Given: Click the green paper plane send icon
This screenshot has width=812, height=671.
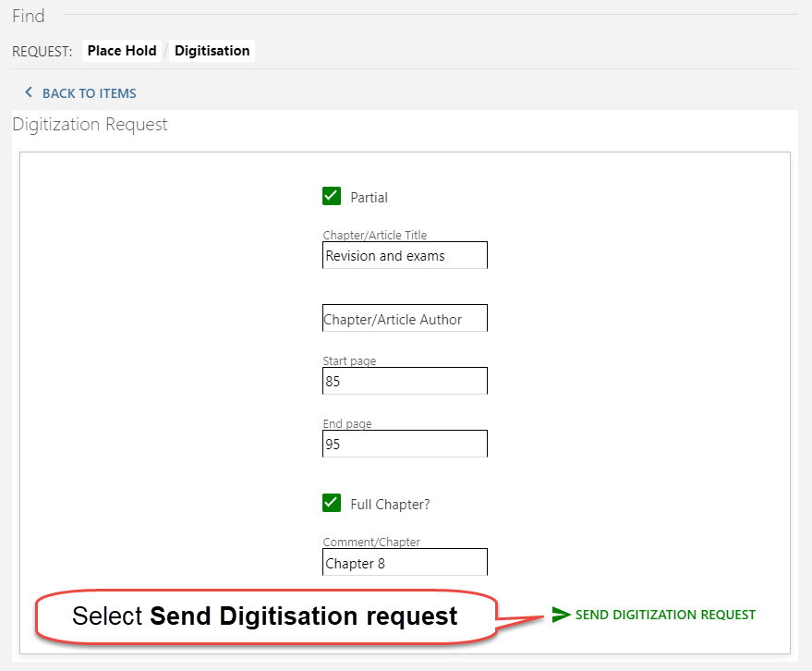Looking at the screenshot, I should pyautogui.click(x=561, y=615).
